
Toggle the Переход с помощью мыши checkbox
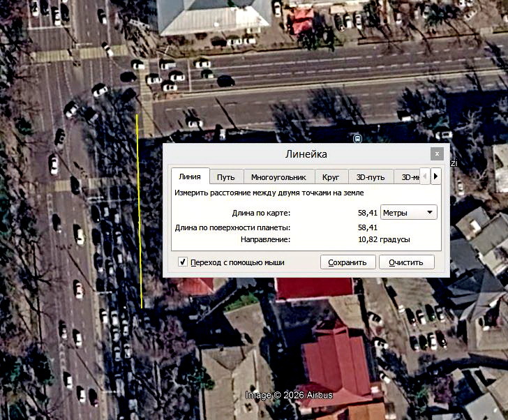183,262
